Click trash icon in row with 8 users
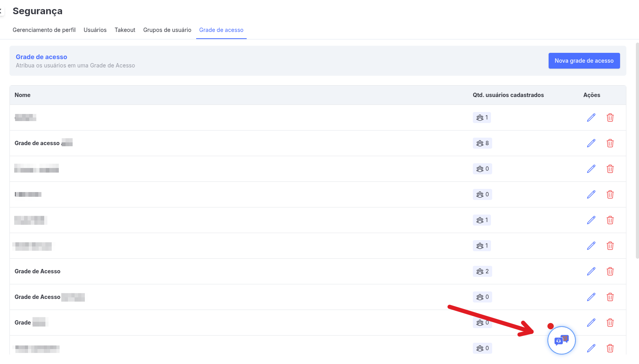The height and width of the screenshot is (364, 639). (x=610, y=143)
